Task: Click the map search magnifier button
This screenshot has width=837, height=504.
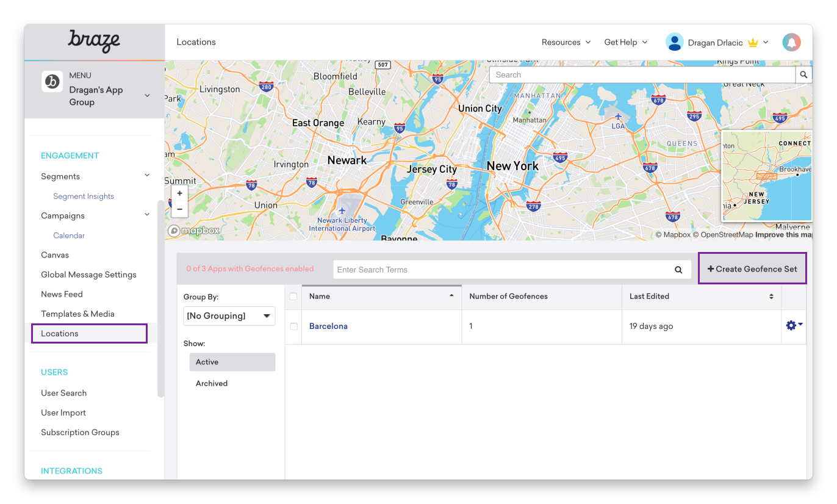Action: [x=804, y=74]
